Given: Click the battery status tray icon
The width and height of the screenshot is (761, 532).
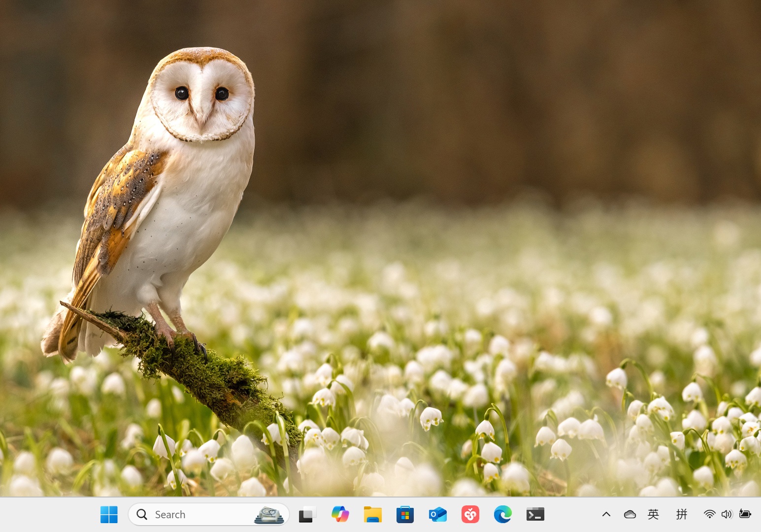Looking at the screenshot, I should pos(745,514).
